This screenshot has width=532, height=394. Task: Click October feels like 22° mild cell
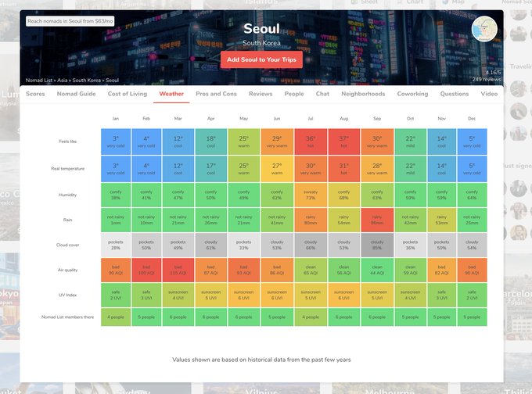(411, 141)
